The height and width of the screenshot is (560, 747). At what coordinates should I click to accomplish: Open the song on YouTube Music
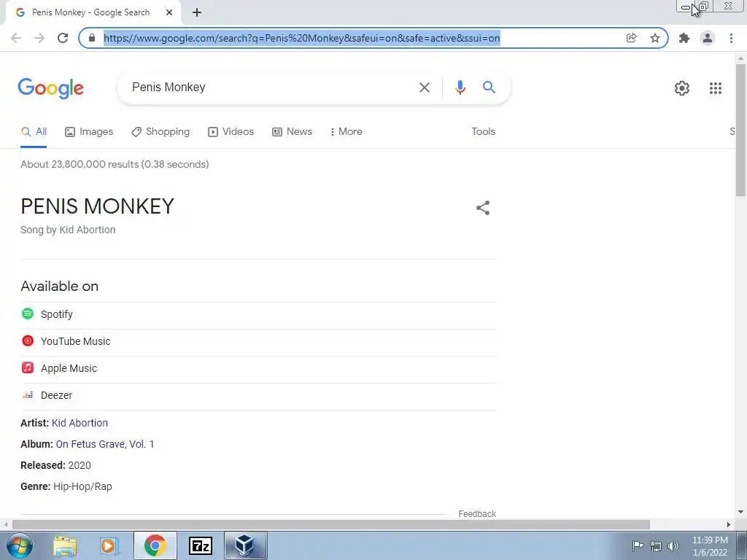pyautogui.click(x=258, y=342)
